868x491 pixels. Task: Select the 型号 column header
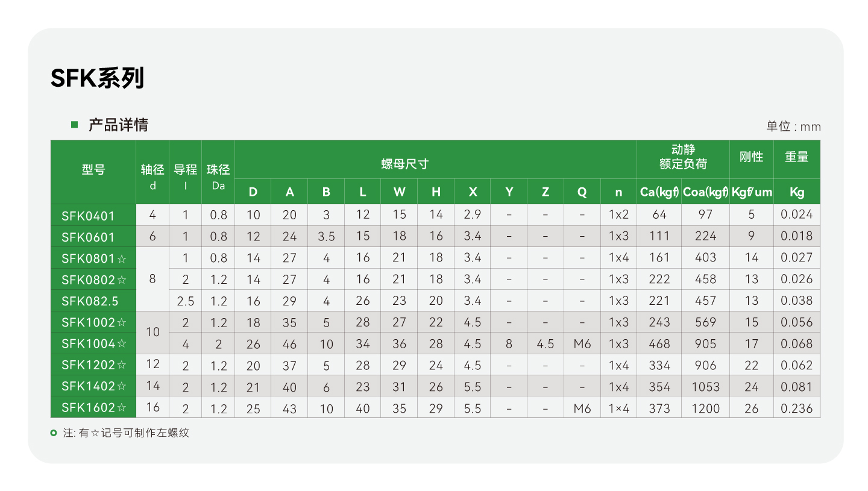click(x=93, y=170)
